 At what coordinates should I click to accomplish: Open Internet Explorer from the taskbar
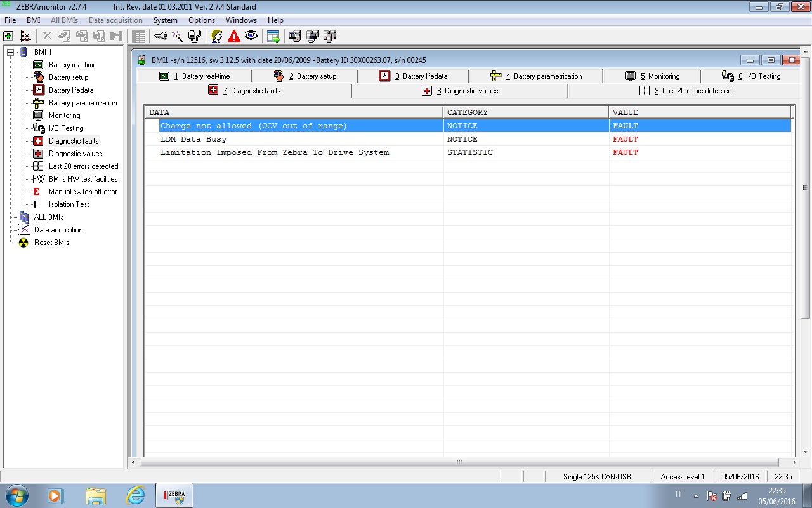click(x=135, y=495)
